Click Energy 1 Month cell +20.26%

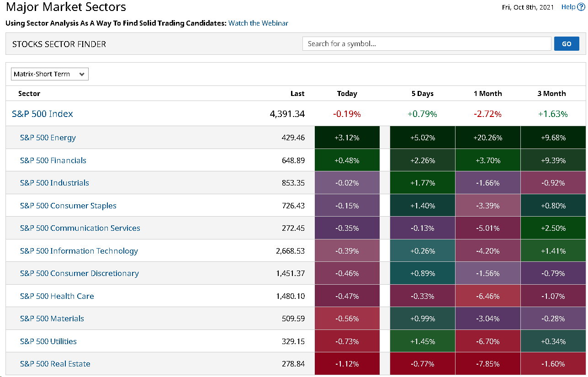(488, 138)
